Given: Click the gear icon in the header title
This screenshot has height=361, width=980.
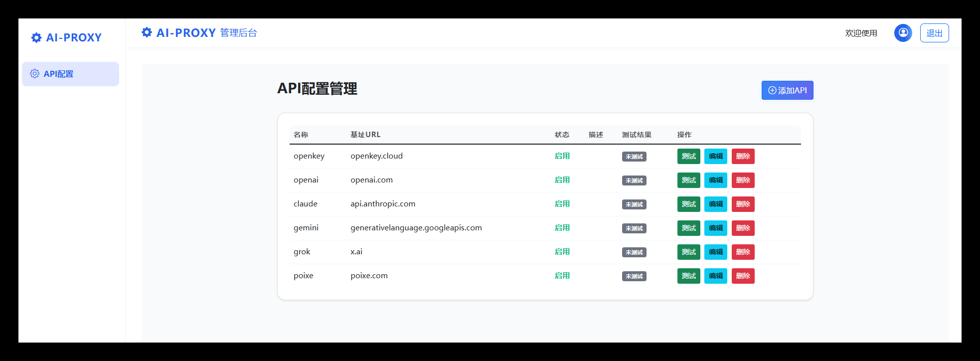Looking at the screenshot, I should [x=147, y=32].
